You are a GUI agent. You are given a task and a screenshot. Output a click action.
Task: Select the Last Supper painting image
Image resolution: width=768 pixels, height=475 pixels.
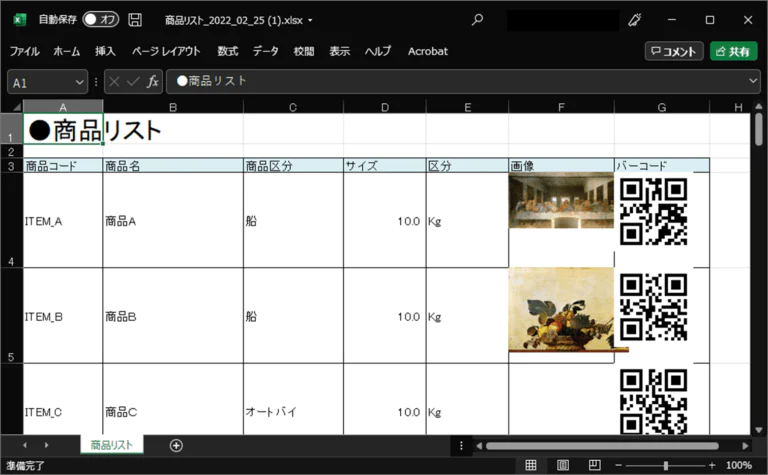(561, 201)
